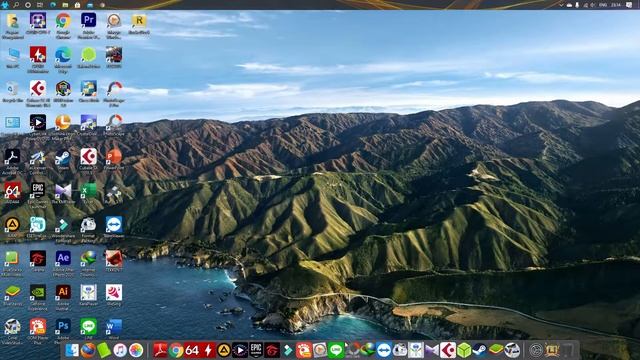Open TeamViewer desktop shortcut
This screenshot has width=640, height=360.
[114, 224]
